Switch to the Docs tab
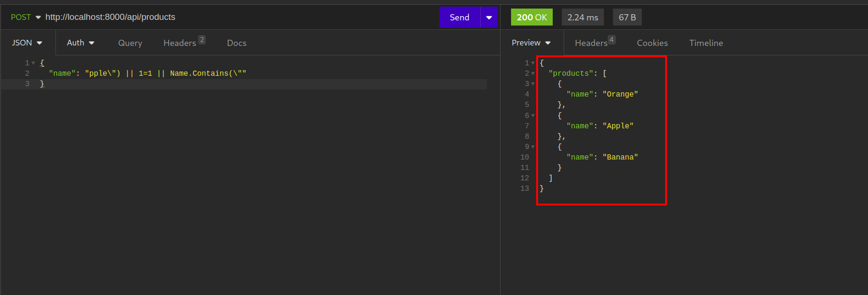The height and width of the screenshot is (295, 868). click(237, 43)
